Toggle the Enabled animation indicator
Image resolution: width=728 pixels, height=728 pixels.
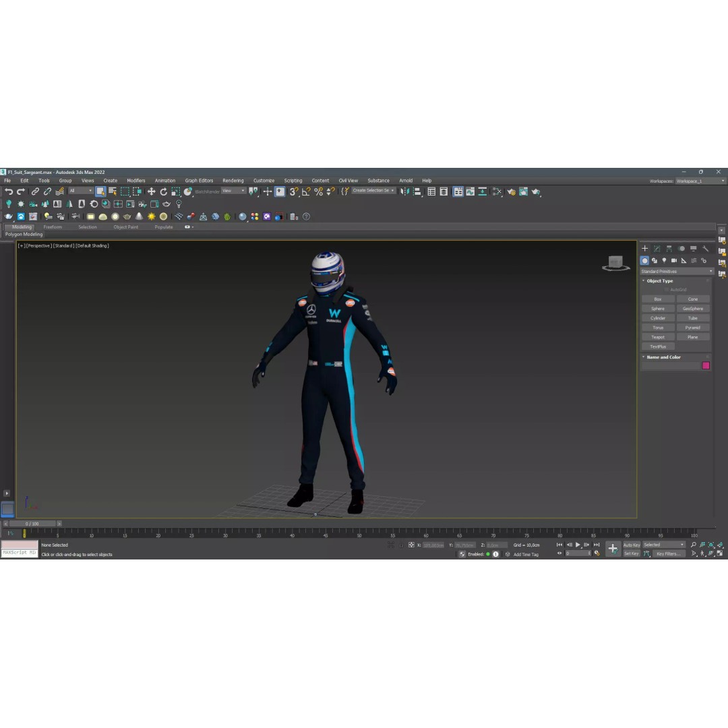click(x=487, y=553)
